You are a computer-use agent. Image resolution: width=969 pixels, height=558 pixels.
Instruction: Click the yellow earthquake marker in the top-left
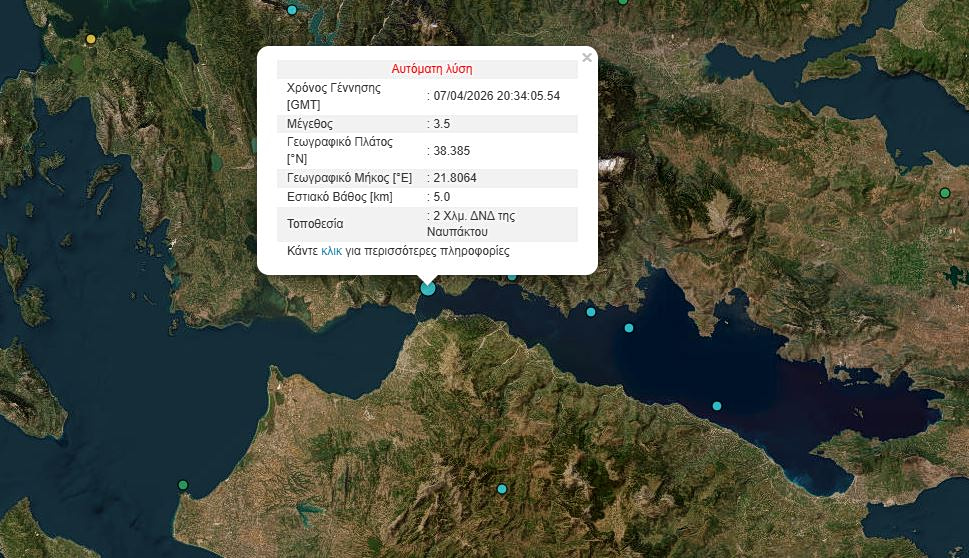pyautogui.click(x=91, y=39)
